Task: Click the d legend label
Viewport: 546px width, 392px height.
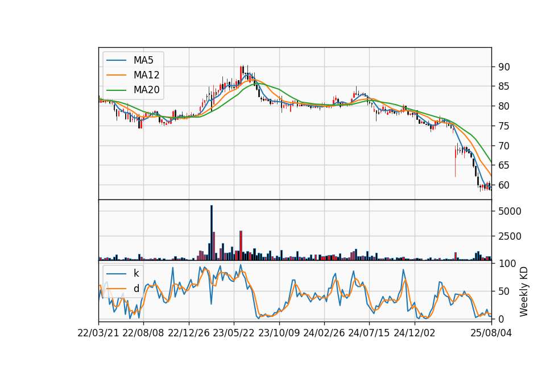Action: tap(136, 289)
